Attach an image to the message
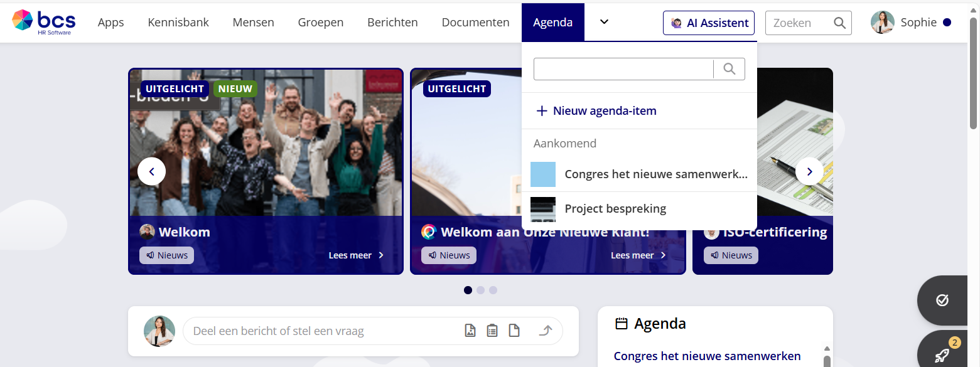The height and width of the screenshot is (367, 980). (470, 331)
